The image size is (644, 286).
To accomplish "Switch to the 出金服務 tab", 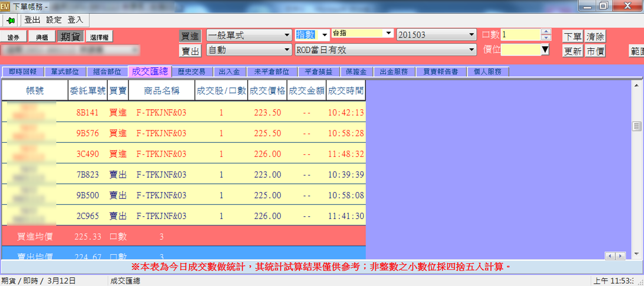I will [x=394, y=72].
